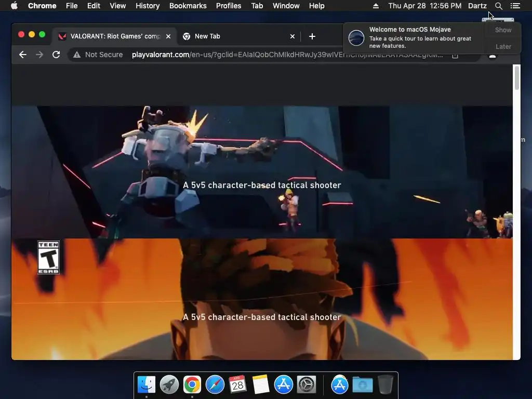Open the Profiles menu
Viewport: 532px width, 399px height.
pos(229,6)
